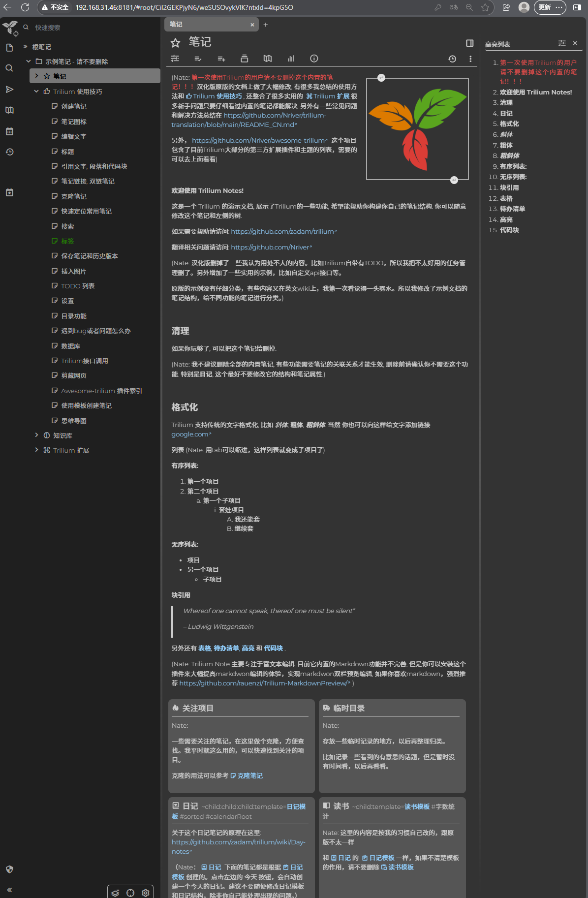The width and height of the screenshot is (588, 898).
Task: Collapse the note tree via layers icon
Action: click(x=115, y=893)
